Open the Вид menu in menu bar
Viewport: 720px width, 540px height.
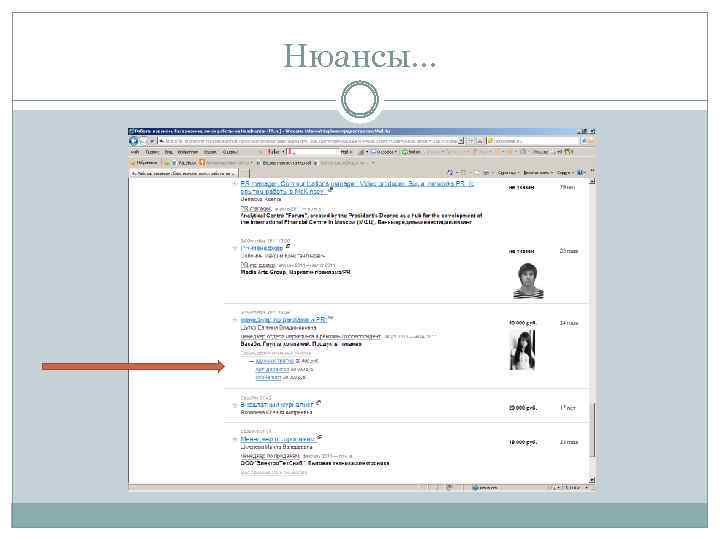[169, 152]
